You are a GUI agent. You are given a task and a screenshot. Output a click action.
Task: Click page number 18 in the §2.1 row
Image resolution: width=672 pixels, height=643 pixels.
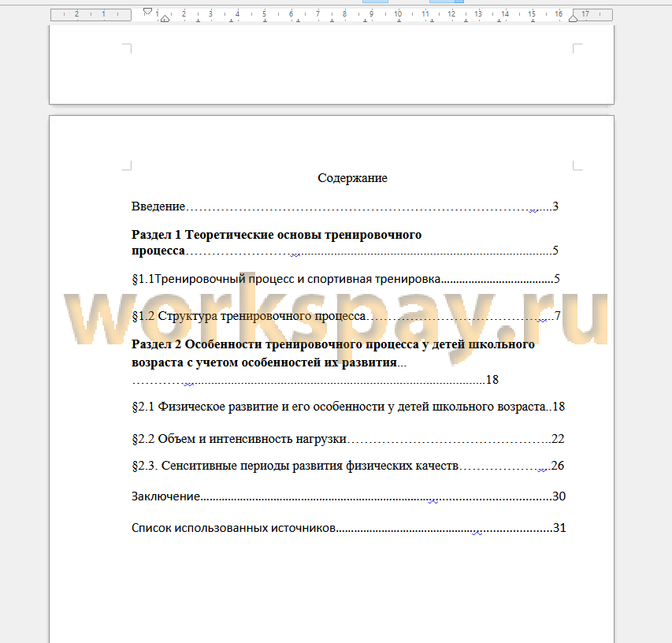click(559, 407)
